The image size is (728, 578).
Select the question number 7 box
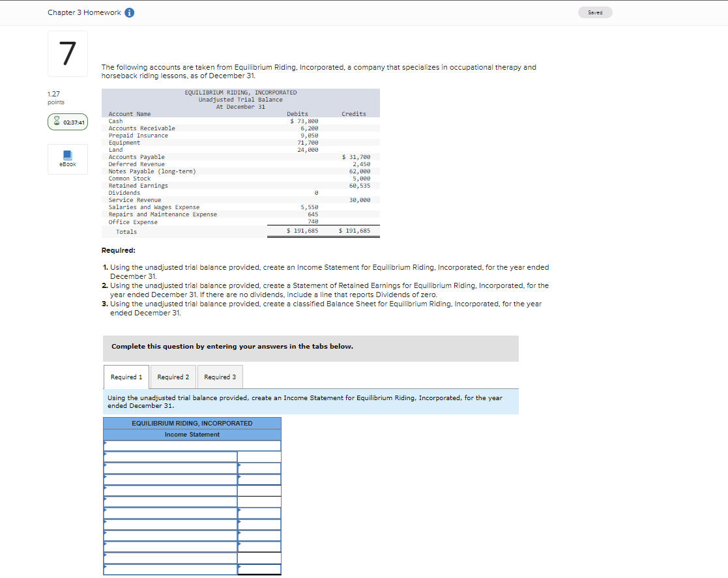click(68, 53)
